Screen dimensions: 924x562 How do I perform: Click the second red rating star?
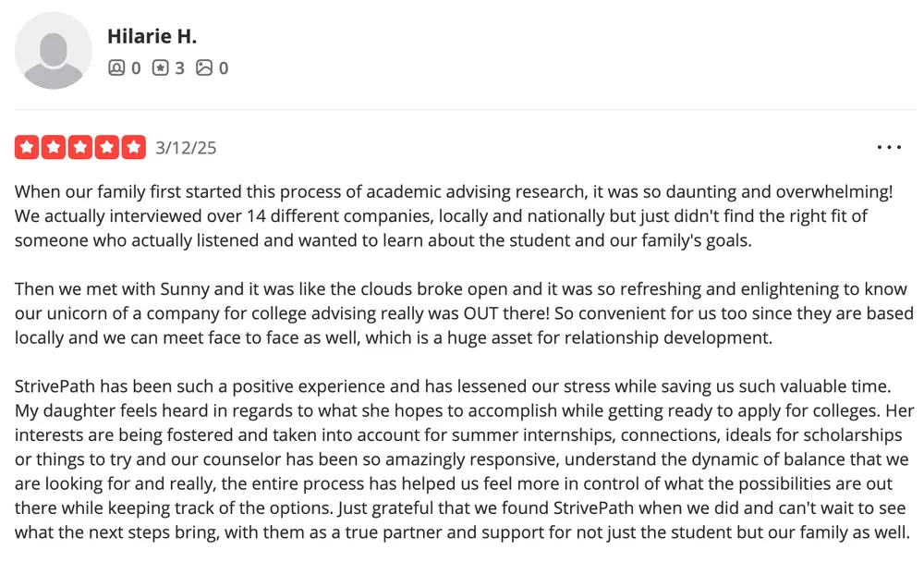(x=54, y=147)
